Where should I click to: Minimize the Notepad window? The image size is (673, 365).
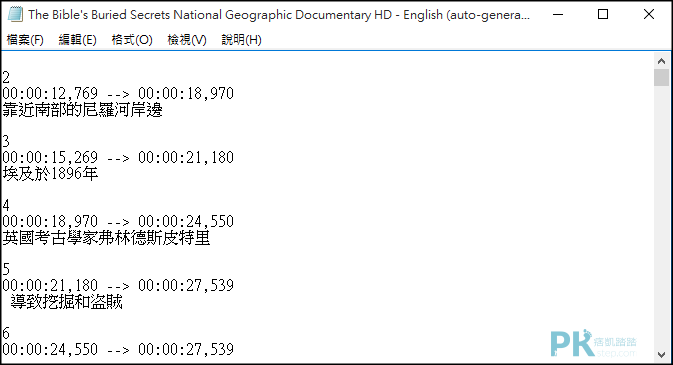click(558, 15)
